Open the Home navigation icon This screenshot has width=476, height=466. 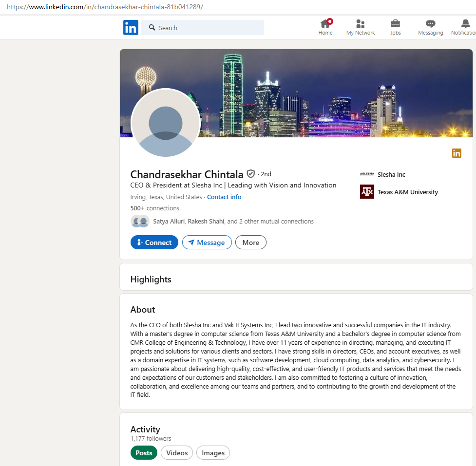pyautogui.click(x=325, y=24)
